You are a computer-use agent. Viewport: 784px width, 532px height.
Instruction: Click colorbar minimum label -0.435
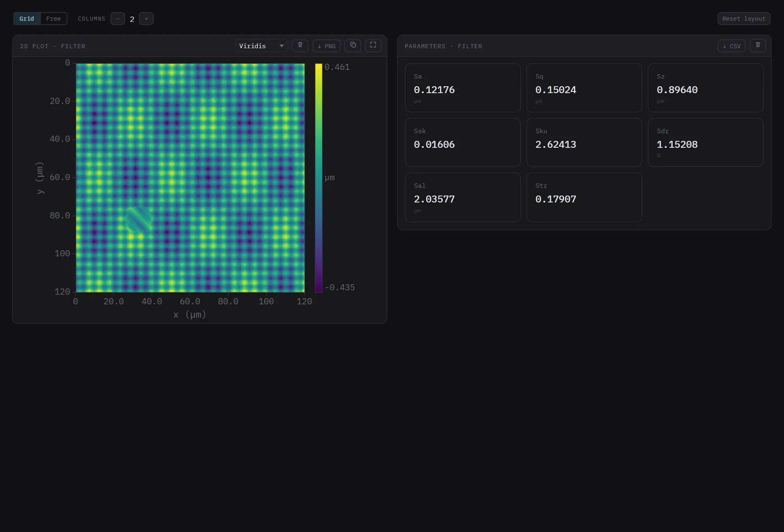click(x=340, y=287)
